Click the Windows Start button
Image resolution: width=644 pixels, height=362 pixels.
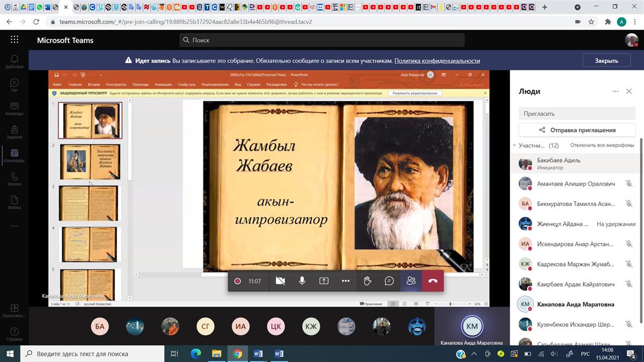(10, 353)
